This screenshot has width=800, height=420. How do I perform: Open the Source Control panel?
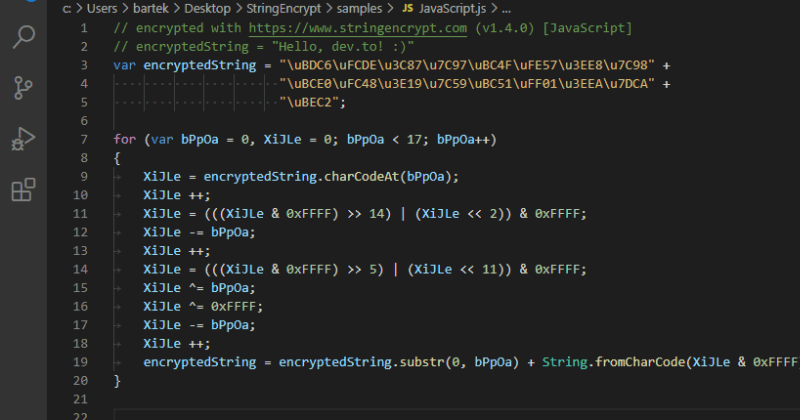[x=23, y=88]
